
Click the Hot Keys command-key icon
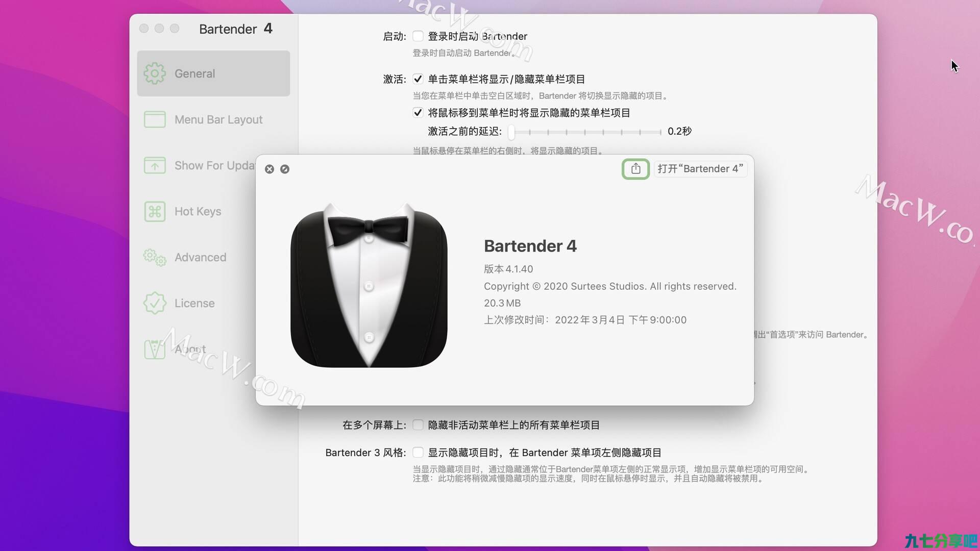(155, 211)
